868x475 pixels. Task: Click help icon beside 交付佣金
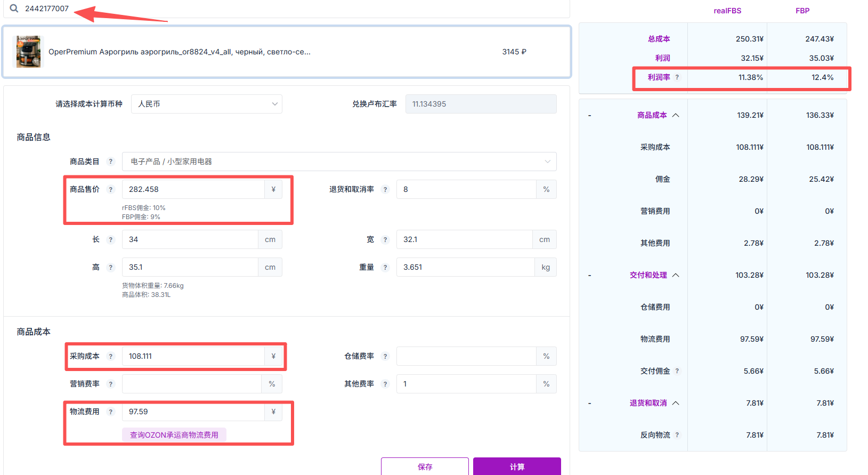click(x=677, y=371)
